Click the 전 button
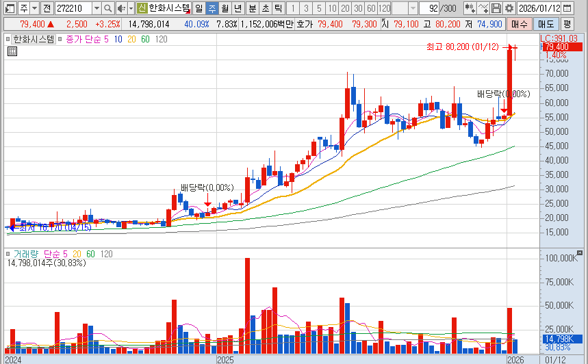Image resolution: width=588 pixels, height=364 pixels. coord(47,8)
